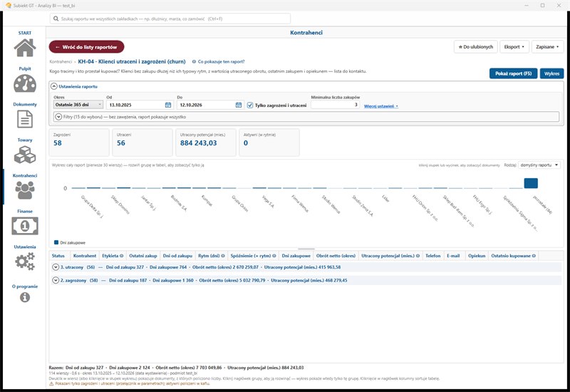Sort by the Kontrahent column header
This screenshot has height=392, width=570.
click(x=85, y=256)
